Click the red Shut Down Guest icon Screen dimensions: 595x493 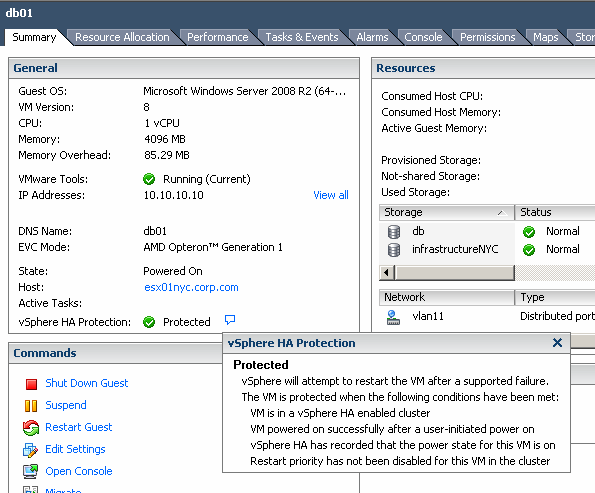(x=31, y=384)
